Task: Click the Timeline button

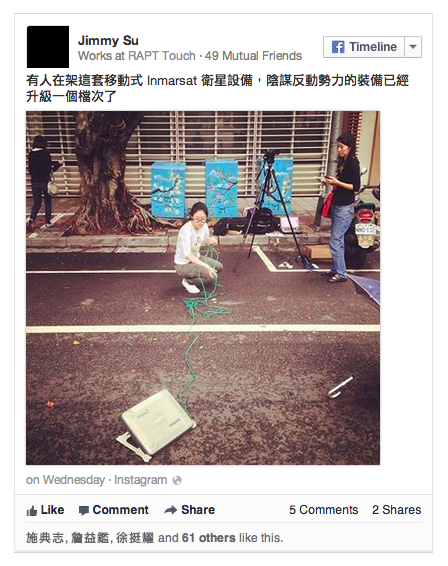Action: 364,47
